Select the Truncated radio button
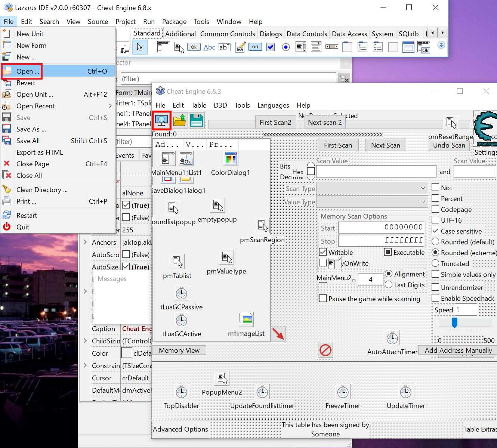This screenshot has width=497, height=448. 435,263
